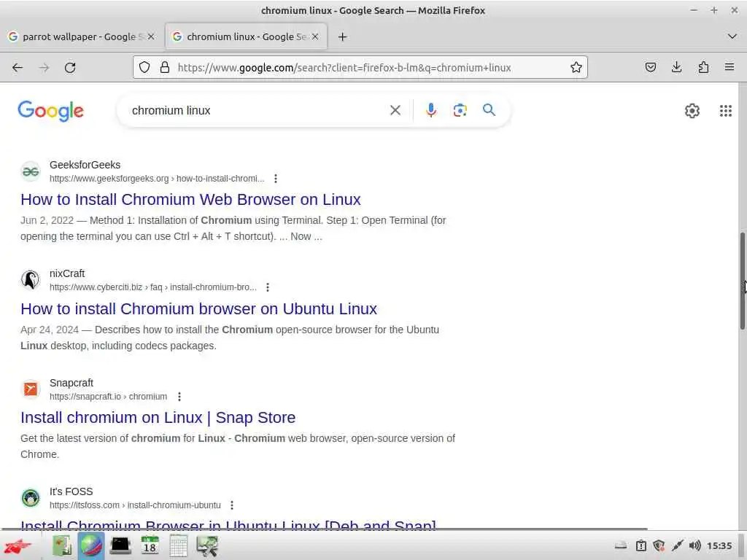747x560 pixels.
Task: Open more options for Snapcraft result
Action: 179,397
